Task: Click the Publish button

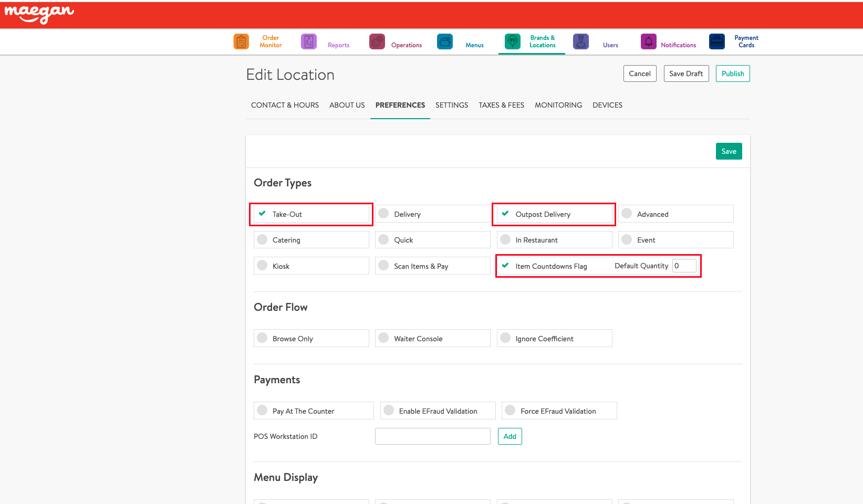Action: tap(732, 73)
